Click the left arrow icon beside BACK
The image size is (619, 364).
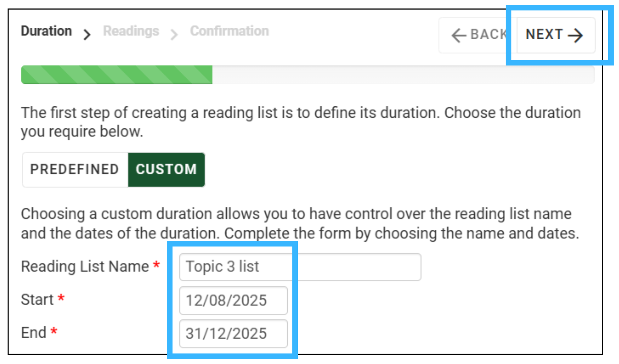pos(459,35)
